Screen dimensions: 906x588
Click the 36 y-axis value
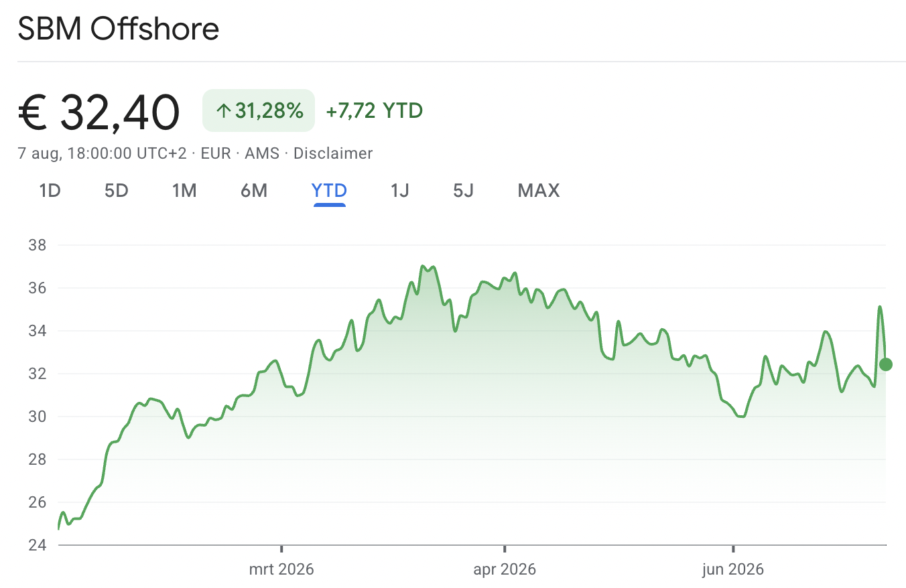pyautogui.click(x=37, y=288)
